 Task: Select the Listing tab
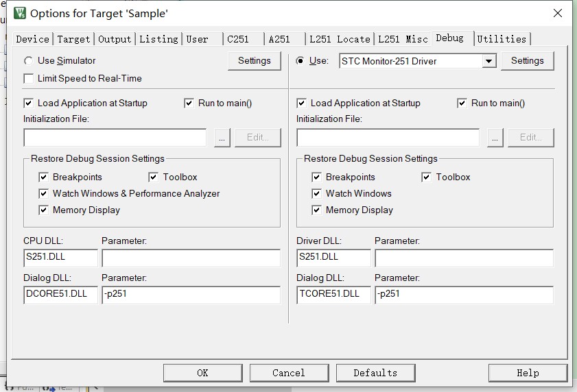[158, 39]
